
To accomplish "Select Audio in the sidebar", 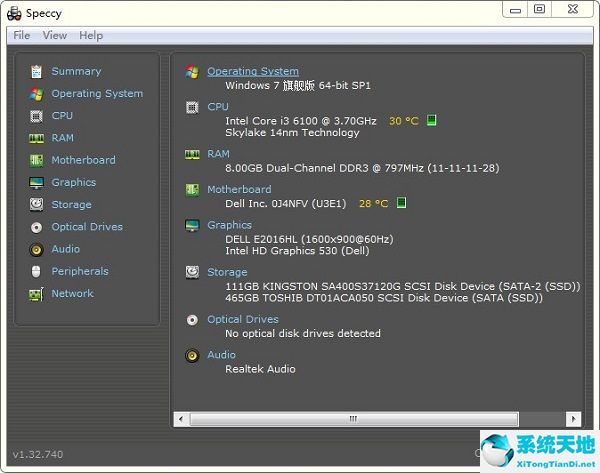I will point(66,249).
